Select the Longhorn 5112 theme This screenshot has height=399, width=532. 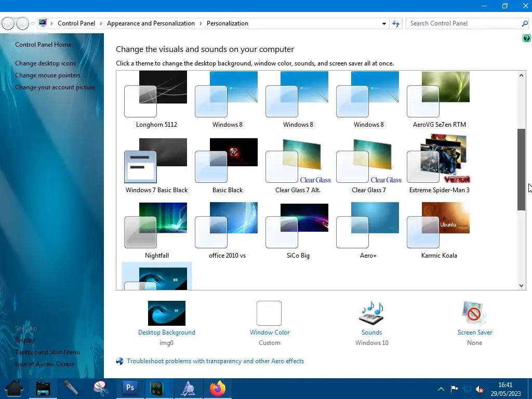tap(156, 99)
